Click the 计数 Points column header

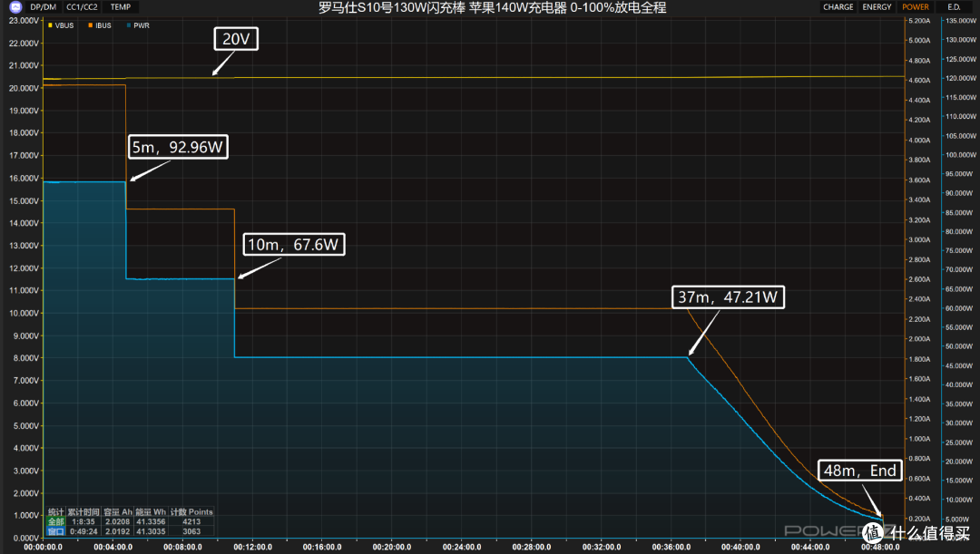pyautogui.click(x=191, y=511)
